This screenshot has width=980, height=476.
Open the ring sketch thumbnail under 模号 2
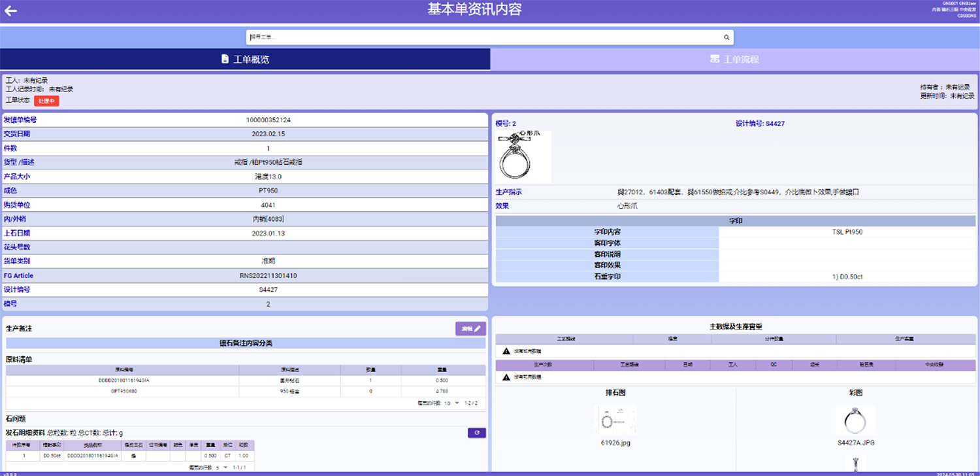coord(523,157)
